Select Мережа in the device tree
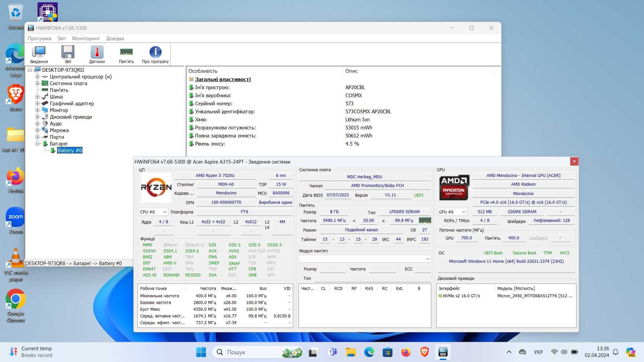Image resolution: width=644 pixels, height=362 pixels. 59,130
